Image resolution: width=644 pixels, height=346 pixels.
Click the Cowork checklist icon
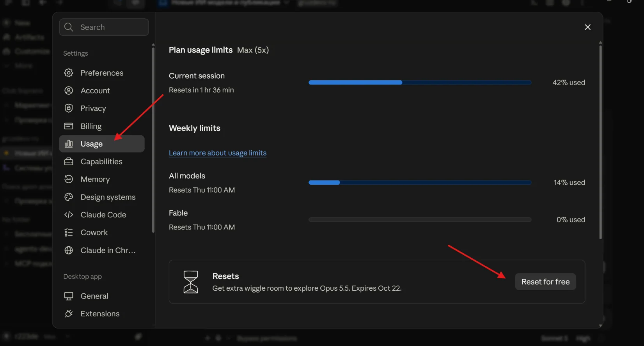(69, 232)
